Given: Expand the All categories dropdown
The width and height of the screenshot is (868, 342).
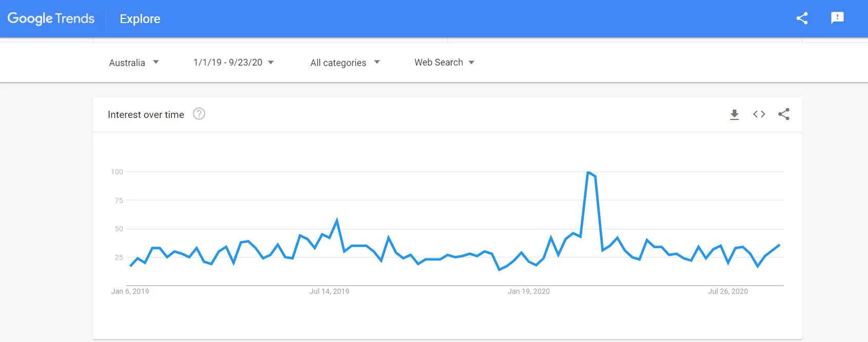Looking at the screenshot, I should coord(345,62).
